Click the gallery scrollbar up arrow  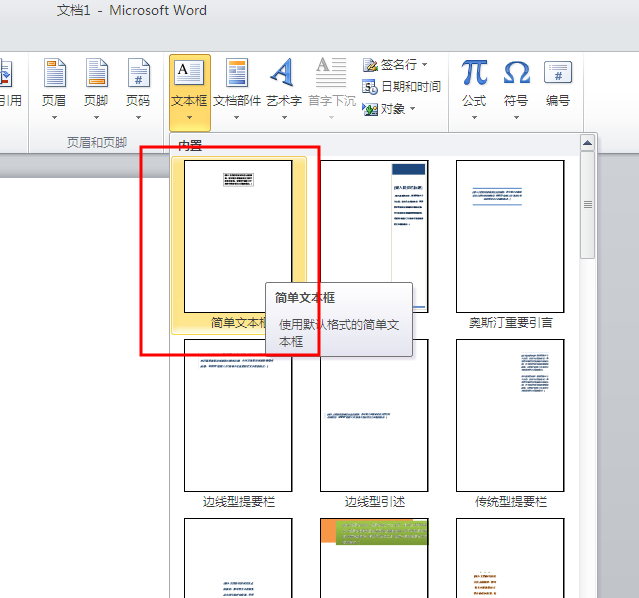[x=588, y=144]
